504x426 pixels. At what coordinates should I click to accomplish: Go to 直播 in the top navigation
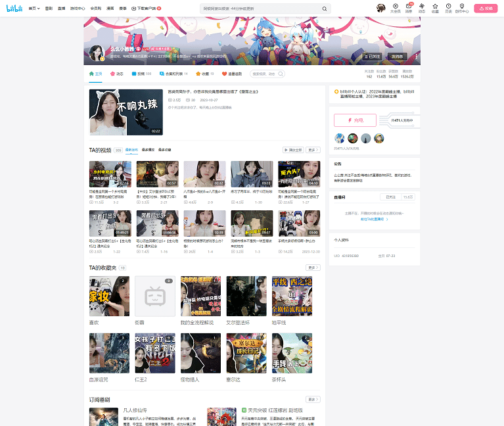point(61,9)
